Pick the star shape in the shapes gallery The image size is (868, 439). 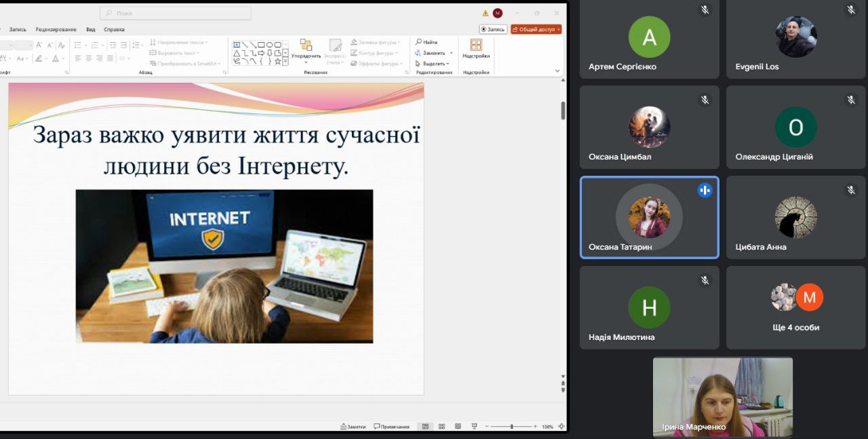pos(277,62)
